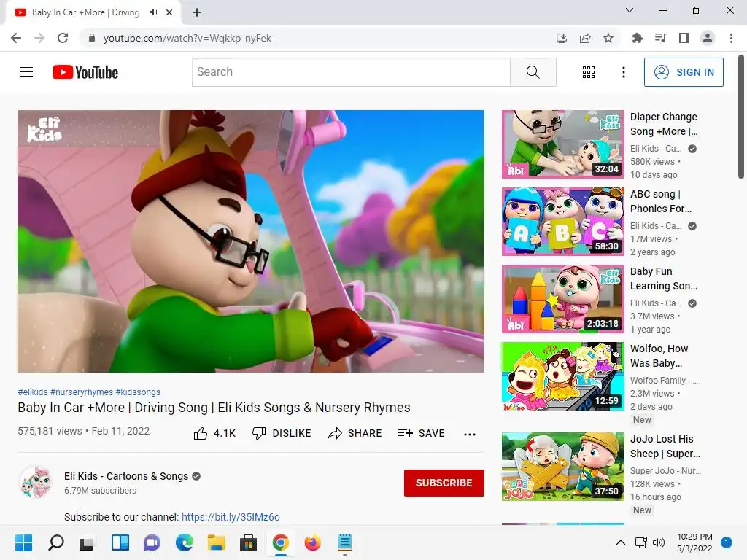Open the Wolfoo 12:59 video thumbnail
Image resolution: width=747 pixels, height=560 pixels.
pyautogui.click(x=562, y=376)
